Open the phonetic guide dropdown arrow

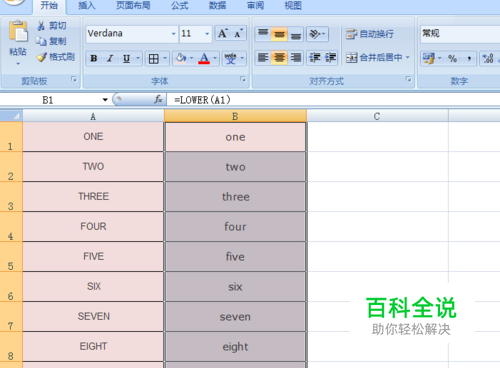[x=242, y=59]
